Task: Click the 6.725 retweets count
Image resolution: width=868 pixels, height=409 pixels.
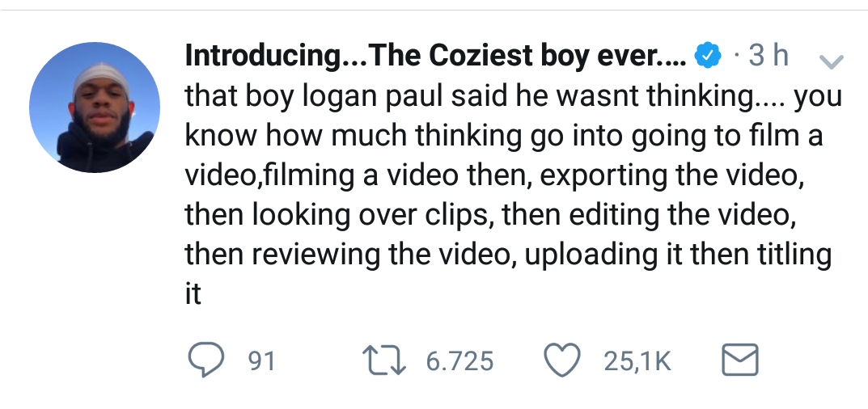Action: click(x=459, y=361)
